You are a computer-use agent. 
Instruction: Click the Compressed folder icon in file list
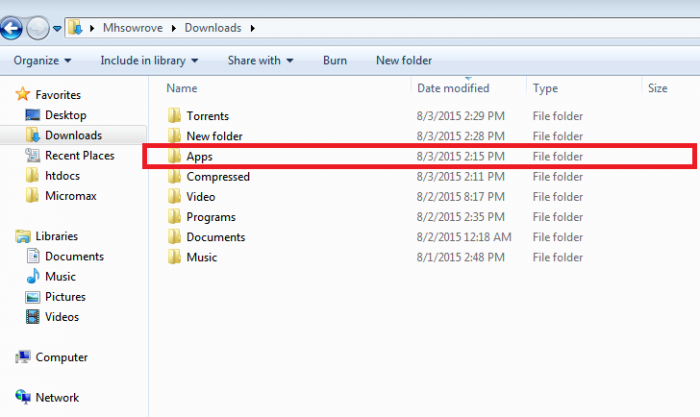[174, 176]
